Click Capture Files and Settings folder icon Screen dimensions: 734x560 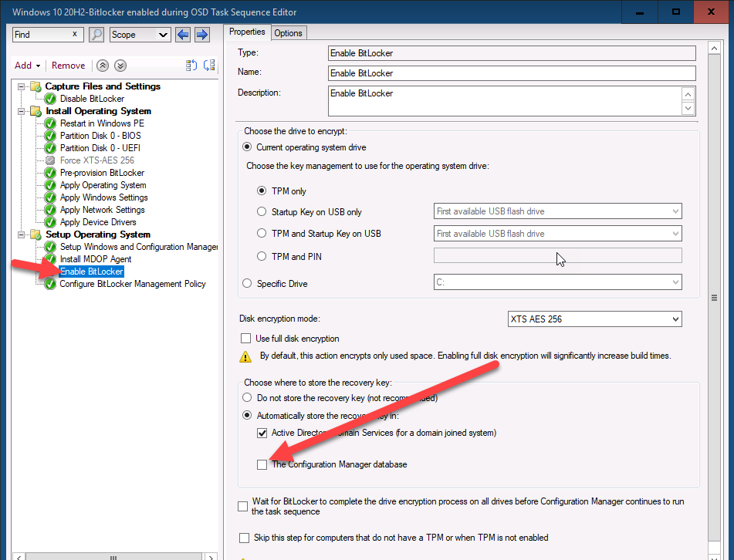(x=36, y=86)
